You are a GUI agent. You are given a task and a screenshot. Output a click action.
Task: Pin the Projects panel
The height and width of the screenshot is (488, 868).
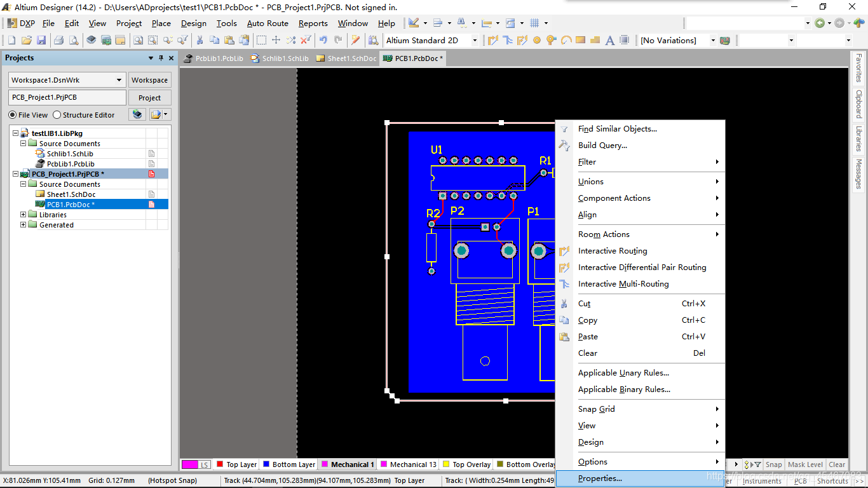(161, 58)
